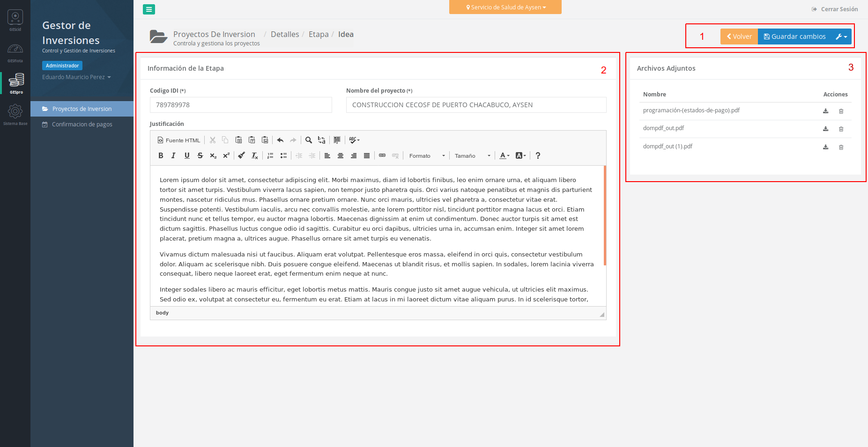Toggle bold formatting in the editor
Viewport: 868px width, 447px height.
click(x=161, y=156)
